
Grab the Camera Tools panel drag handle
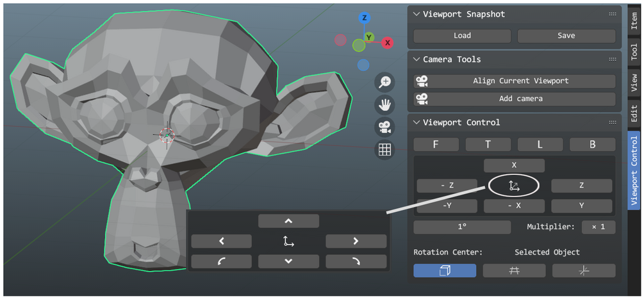pyautogui.click(x=613, y=60)
